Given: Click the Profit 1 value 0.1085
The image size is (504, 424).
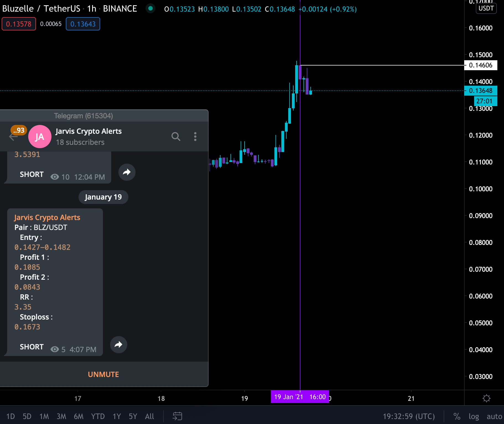Looking at the screenshot, I should (x=27, y=267).
